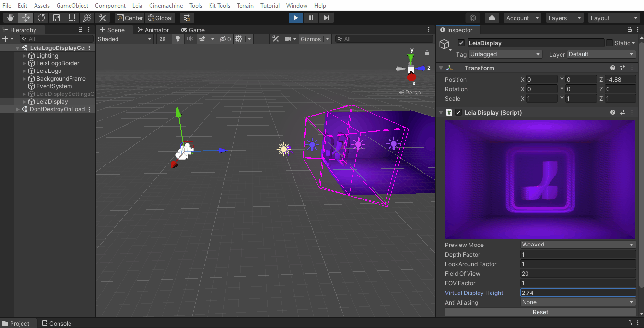Image resolution: width=644 pixels, height=328 pixels.
Task: Open the Gizmos dropdown arrow
Action: click(x=328, y=39)
